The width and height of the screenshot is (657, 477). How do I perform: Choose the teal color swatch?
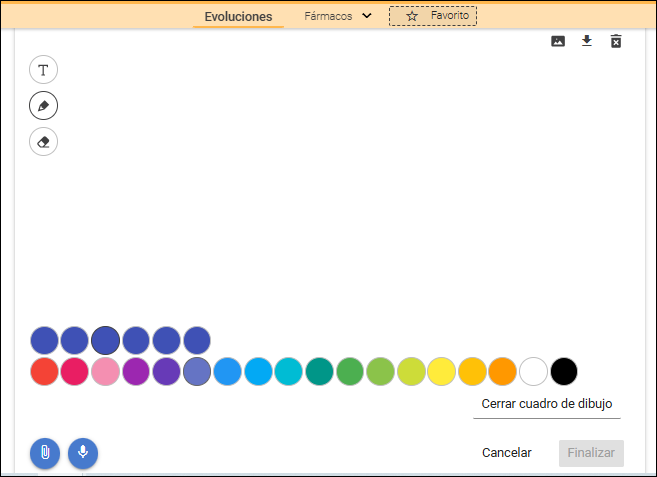tap(319, 371)
